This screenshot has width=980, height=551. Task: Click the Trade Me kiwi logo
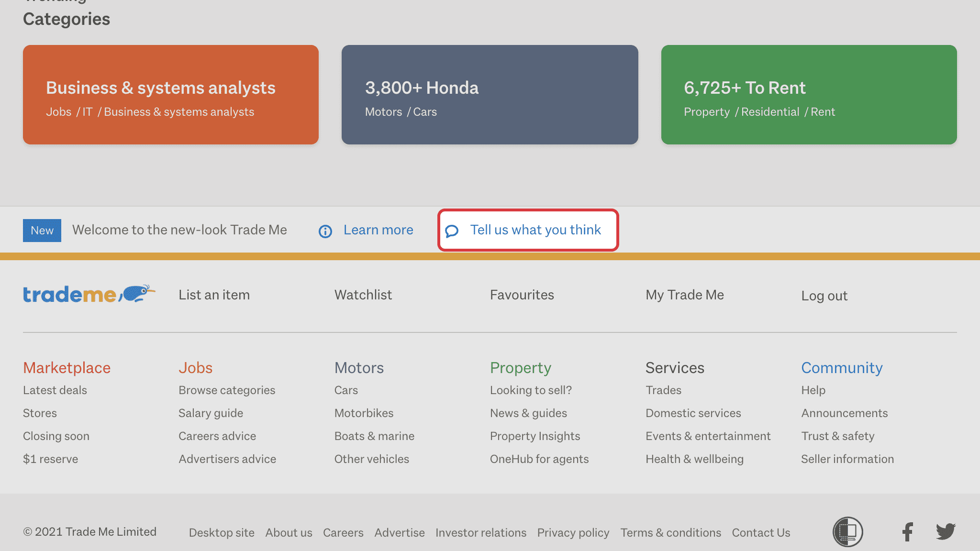point(89,294)
